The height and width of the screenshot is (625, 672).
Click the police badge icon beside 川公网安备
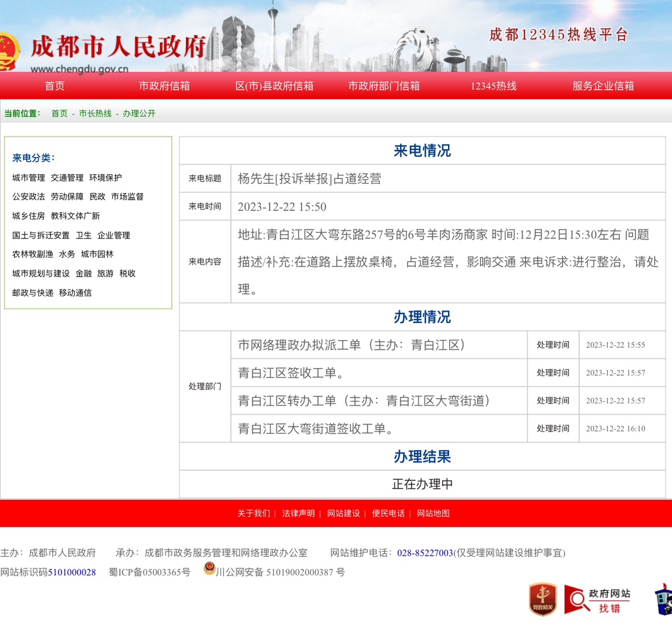point(210,569)
